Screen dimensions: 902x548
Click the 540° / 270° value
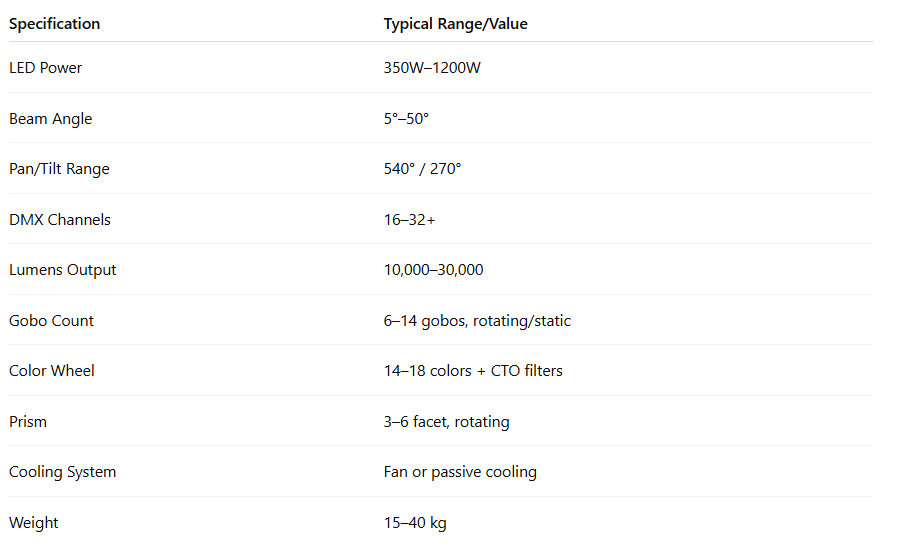(422, 169)
